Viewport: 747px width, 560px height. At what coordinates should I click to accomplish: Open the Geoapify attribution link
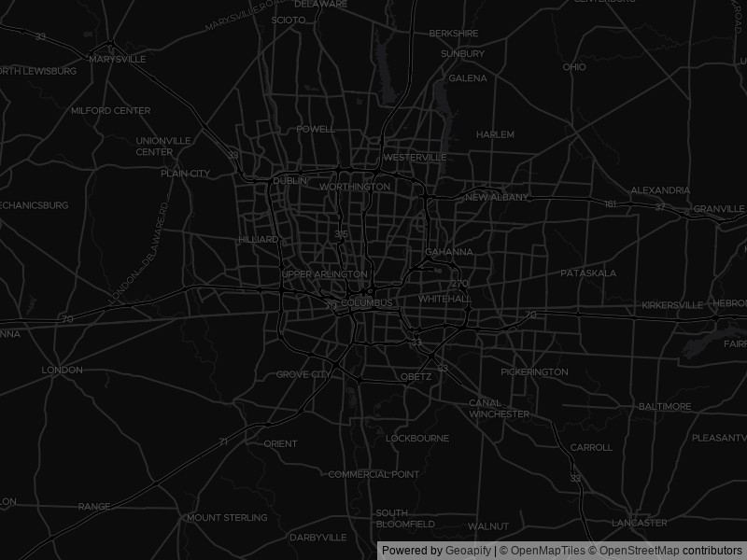click(x=468, y=551)
